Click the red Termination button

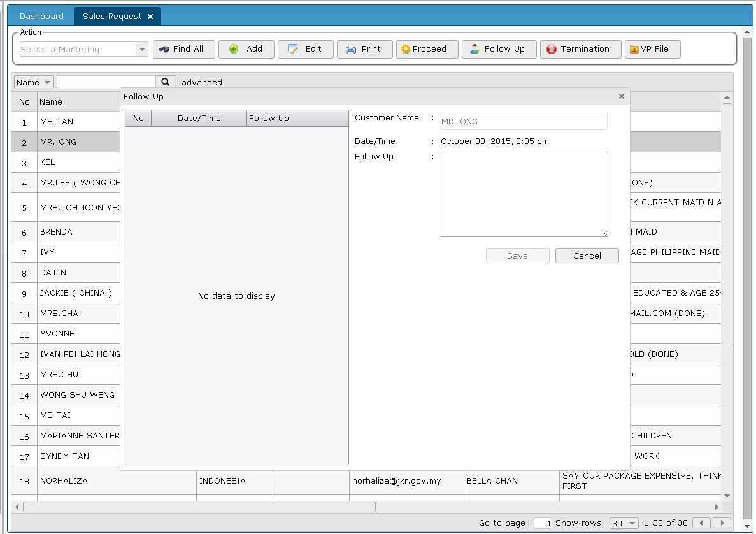pos(580,49)
